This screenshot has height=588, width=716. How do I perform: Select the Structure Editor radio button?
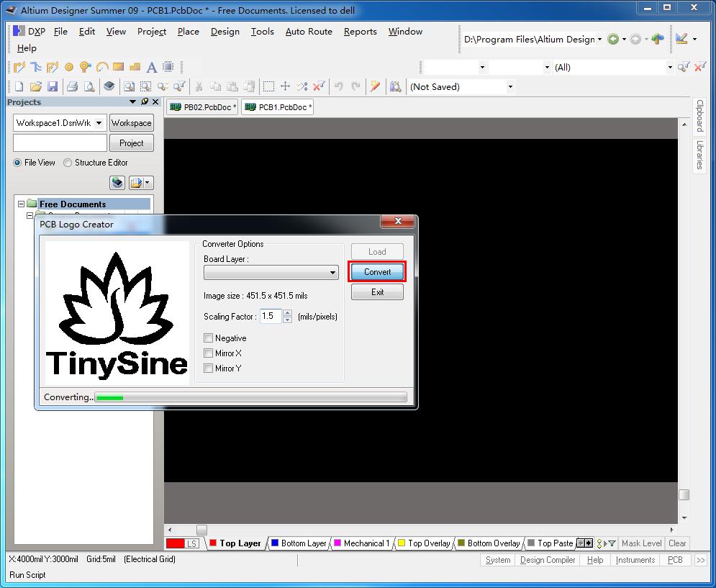tap(66, 163)
